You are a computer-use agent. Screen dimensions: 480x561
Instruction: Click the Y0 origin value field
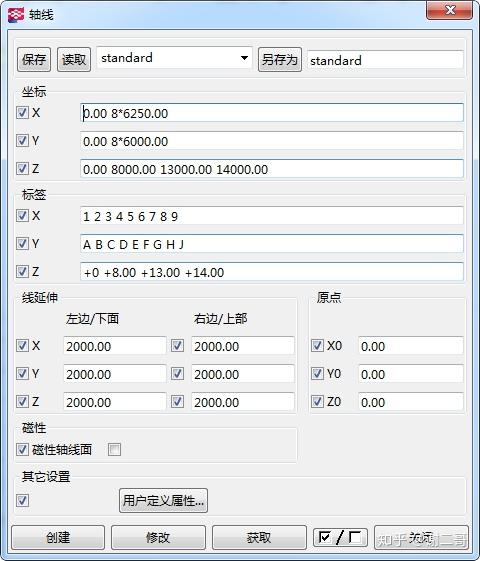coord(411,374)
